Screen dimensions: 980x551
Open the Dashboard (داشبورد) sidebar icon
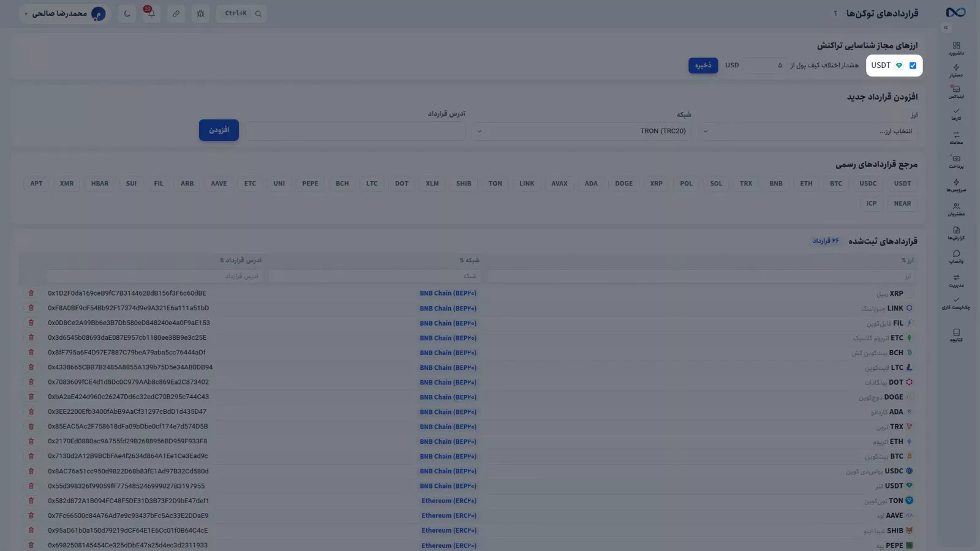point(956,48)
